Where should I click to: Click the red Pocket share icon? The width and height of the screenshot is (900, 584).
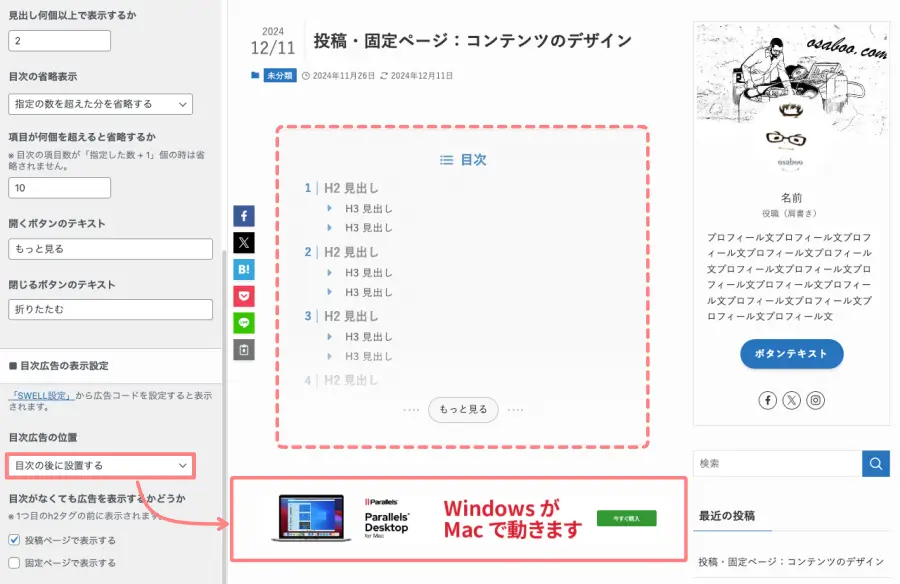point(243,296)
